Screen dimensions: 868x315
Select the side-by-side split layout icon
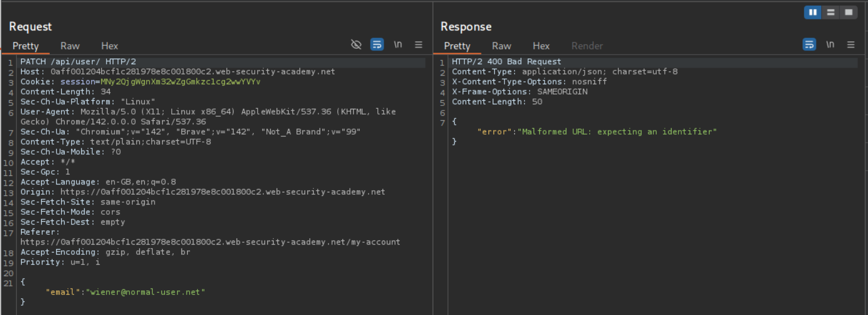[812, 12]
